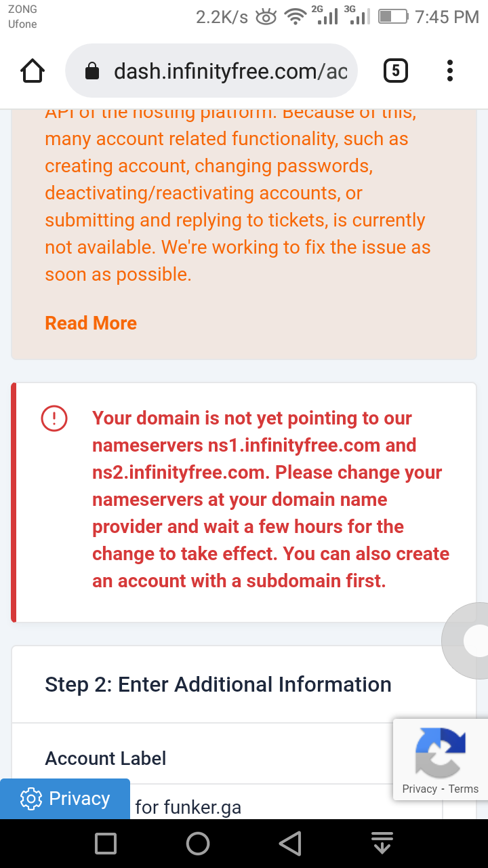This screenshot has height=868, width=488.
Task: Hide the navigation bar with down arrow
Action: click(x=383, y=844)
